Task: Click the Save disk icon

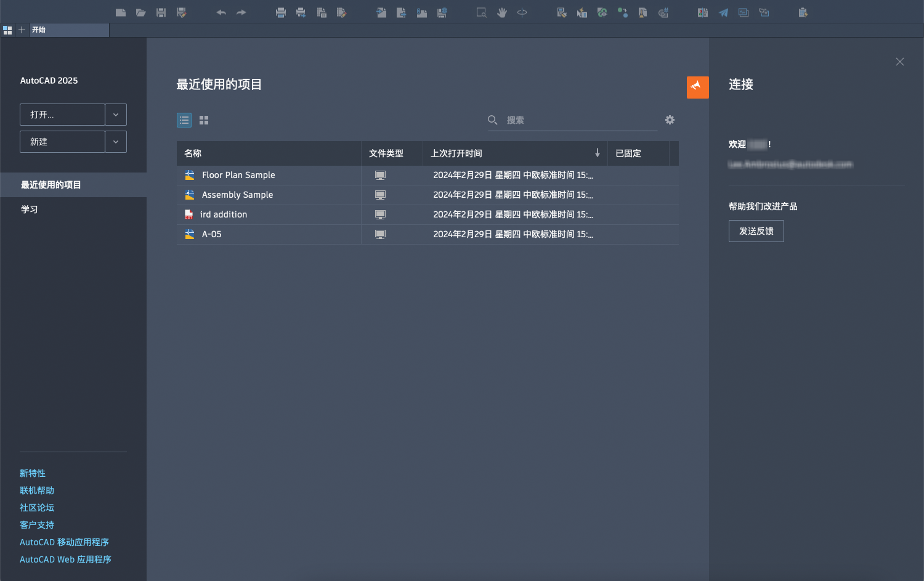Action: [x=161, y=12]
